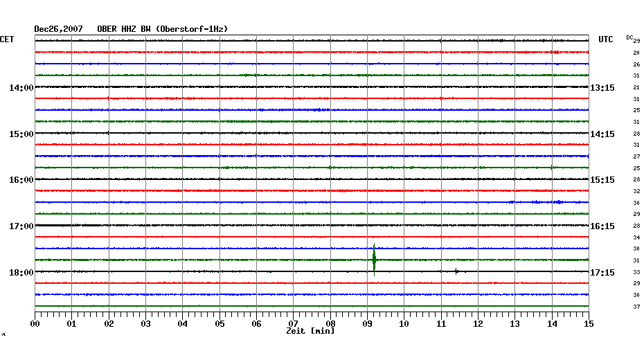Click the 17:15 UTC time label
Screen dimensions: 644x342
pos(602,273)
